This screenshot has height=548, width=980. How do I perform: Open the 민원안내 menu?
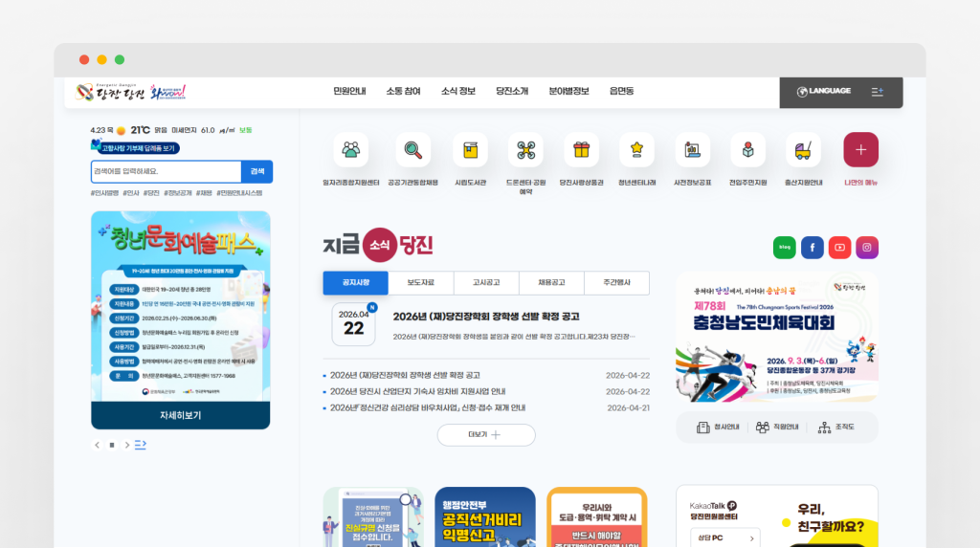pyautogui.click(x=349, y=91)
